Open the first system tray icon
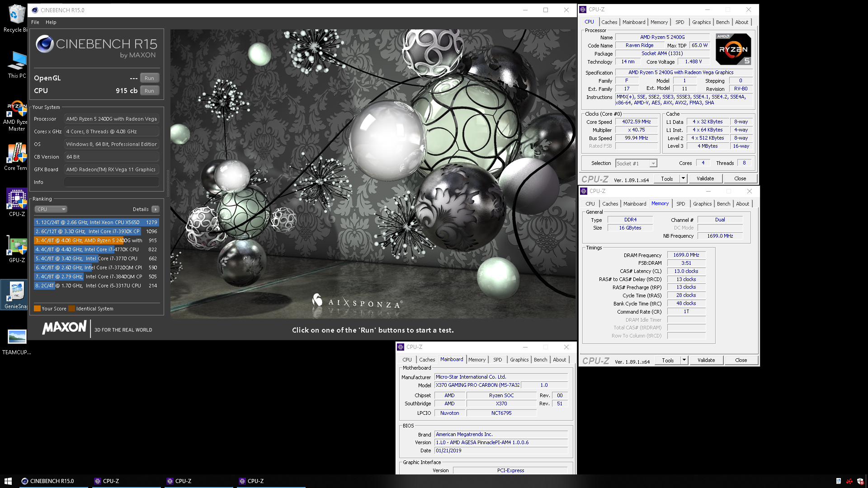The image size is (868, 488). [x=839, y=481]
